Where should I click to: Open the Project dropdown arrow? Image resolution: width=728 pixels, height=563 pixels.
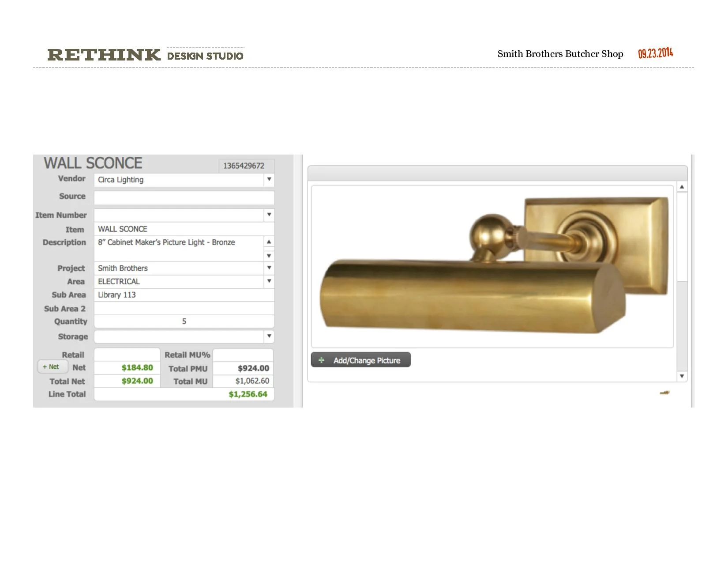[x=269, y=268]
